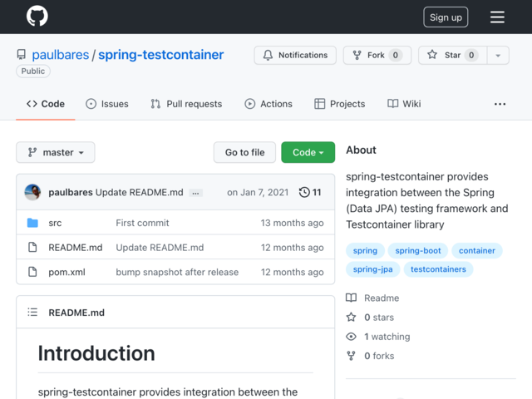Star the repository
Image resolution: width=532 pixels, height=399 pixels.
point(452,55)
